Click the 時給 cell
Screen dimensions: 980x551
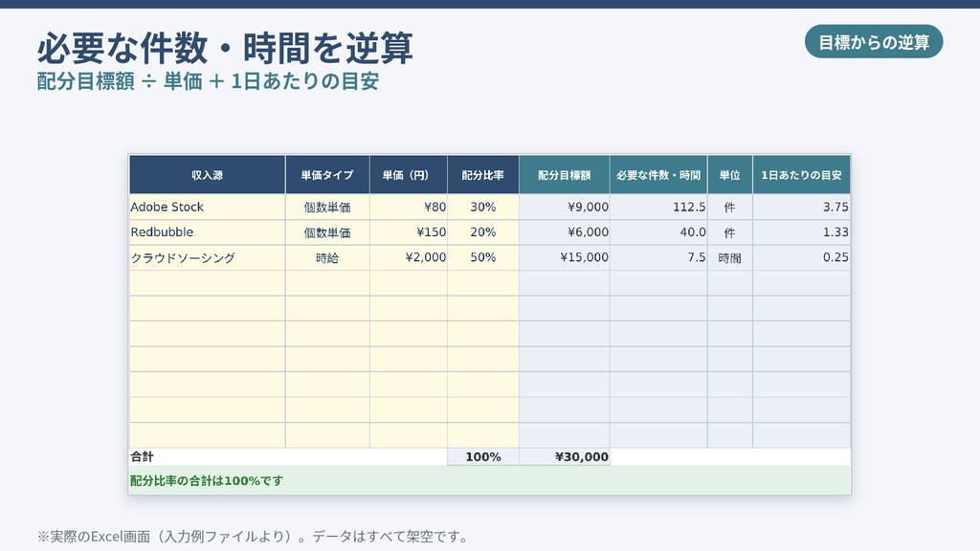click(x=327, y=257)
